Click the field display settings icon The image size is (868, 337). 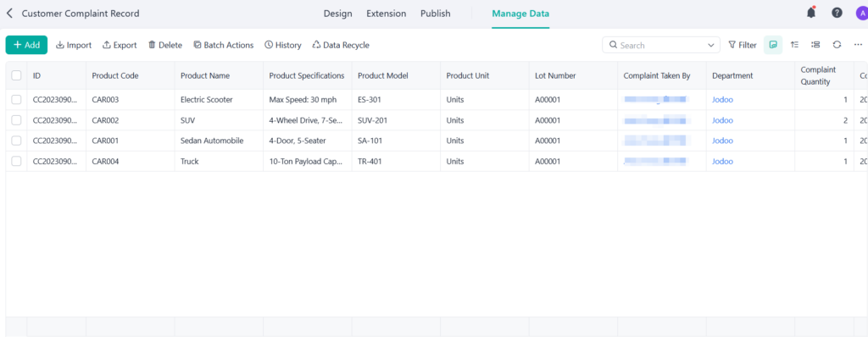(x=815, y=45)
